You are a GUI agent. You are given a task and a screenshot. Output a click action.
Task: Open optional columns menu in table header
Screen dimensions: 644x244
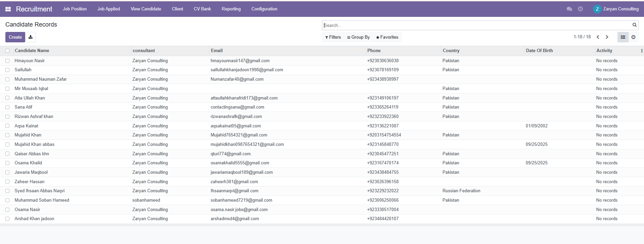tap(641, 51)
